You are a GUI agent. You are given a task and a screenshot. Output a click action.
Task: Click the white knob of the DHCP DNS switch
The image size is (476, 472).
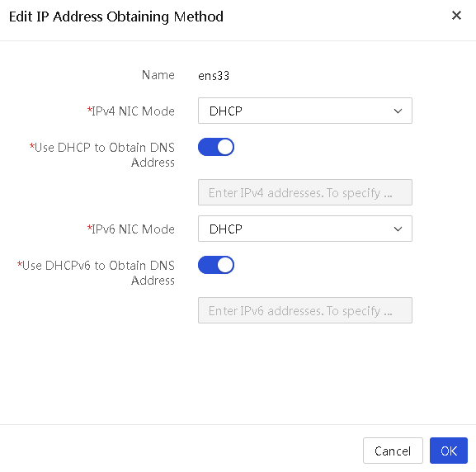coord(225,147)
